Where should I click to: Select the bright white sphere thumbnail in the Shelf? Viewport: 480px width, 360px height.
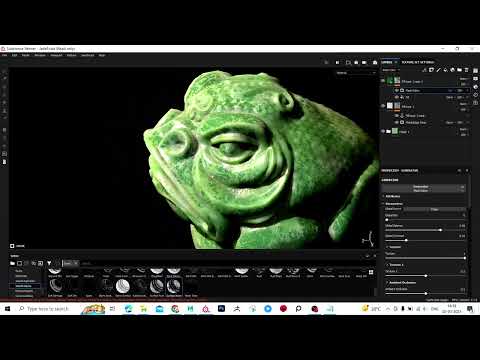123,286
